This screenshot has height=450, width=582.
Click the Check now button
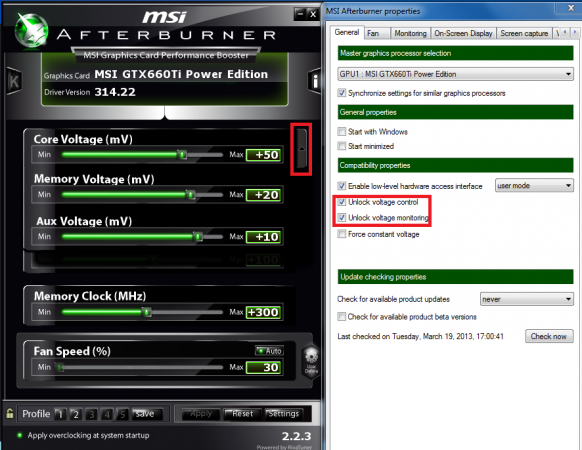(x=549, y=336)
